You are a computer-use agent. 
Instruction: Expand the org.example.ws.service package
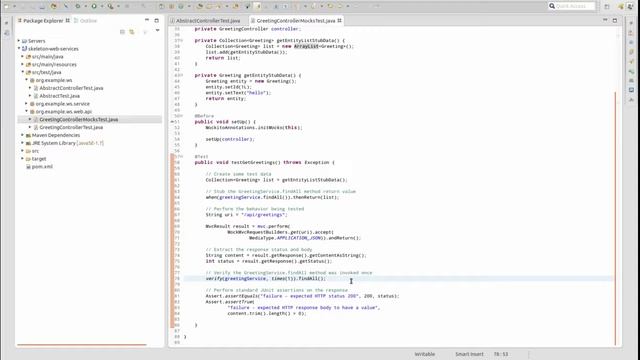(x=27, y=104)
